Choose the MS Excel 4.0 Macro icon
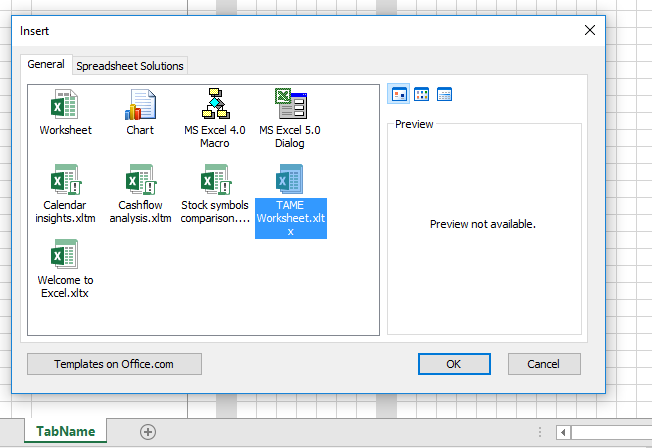The height and width of the screenshot is (448, 652). (x=215, y=104)
